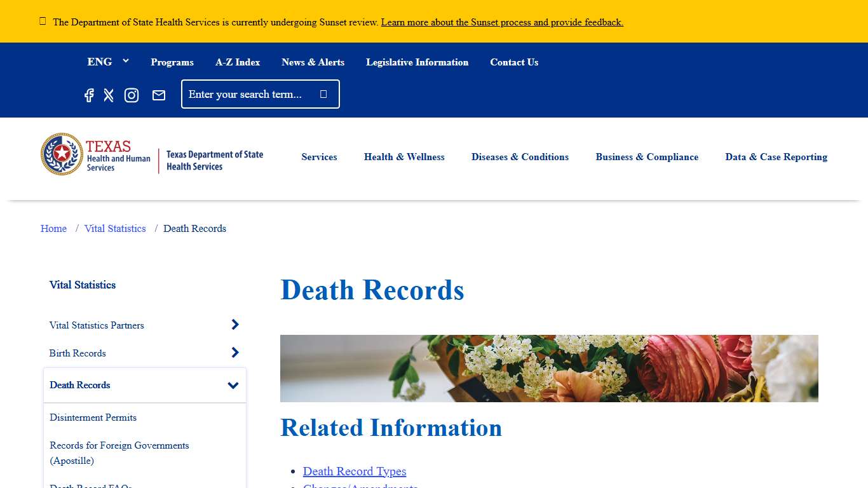Viewport: 868px width, 488px height.
Task: Select Disinterment Permits in the sidebar
Action: point(93,417)
